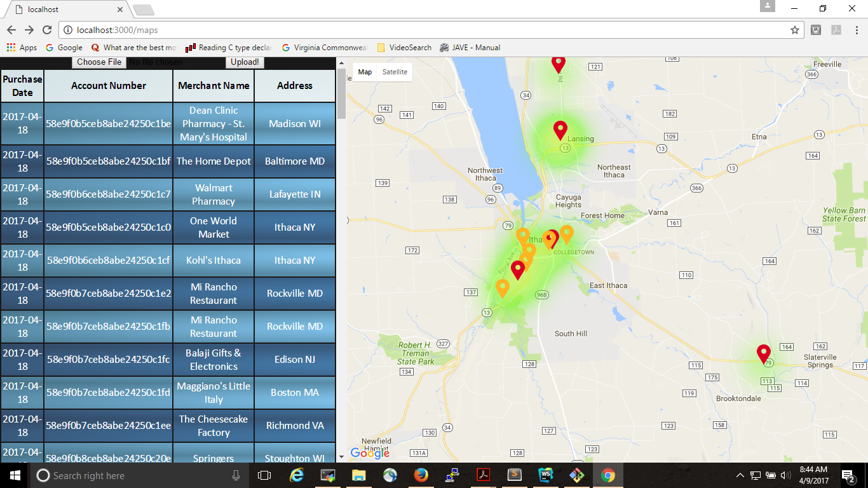Open File Explorer from the taskbar

click(x=359, y=475)
